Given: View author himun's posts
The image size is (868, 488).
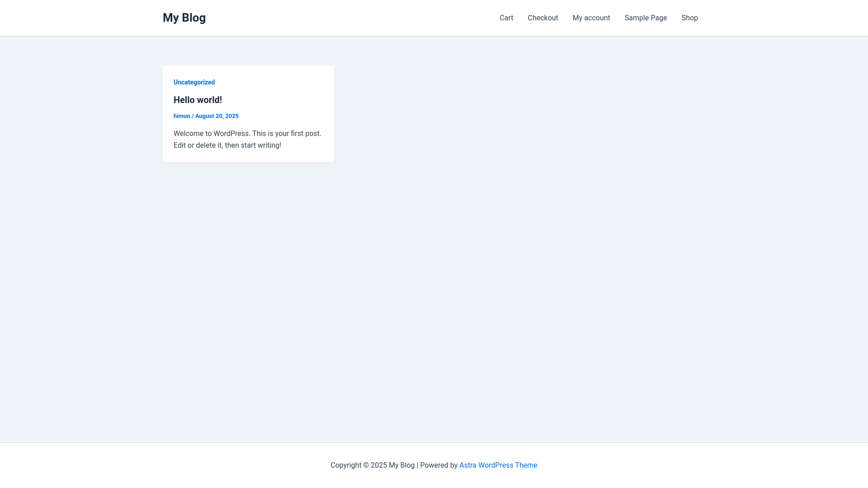Looking at the screenshot, I should (x=182, y=116).
